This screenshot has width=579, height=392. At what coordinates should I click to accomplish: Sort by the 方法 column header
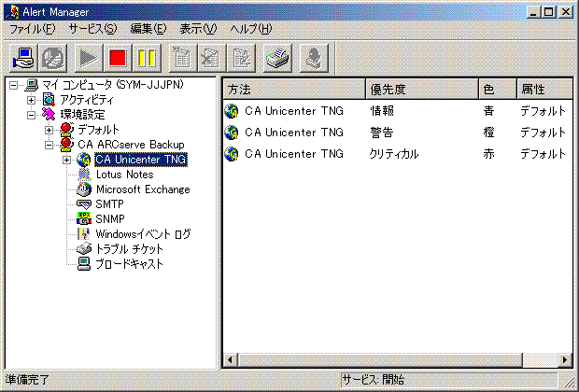tap(294, 89)
